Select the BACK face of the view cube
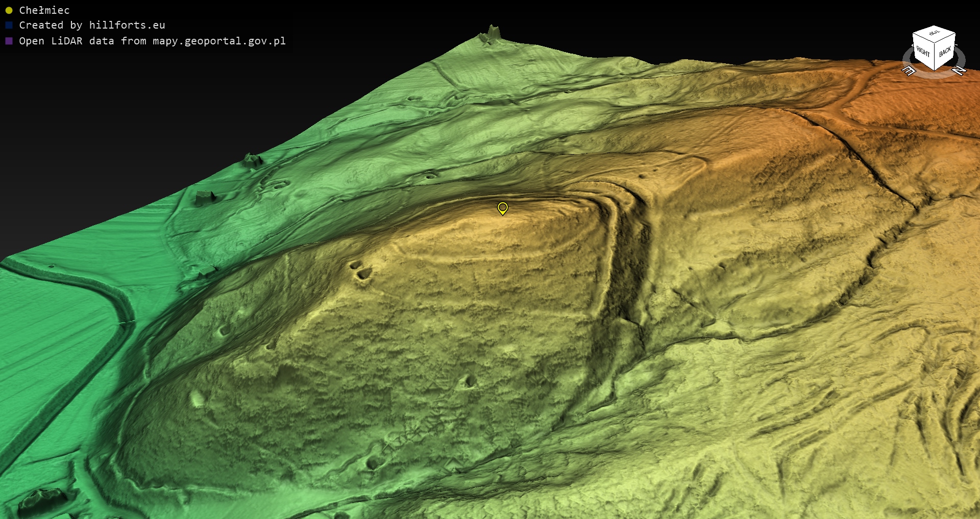The image size is (980, 519). pos(945,52)
